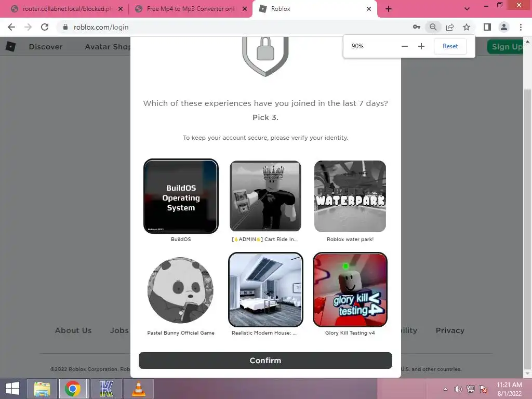Show hidden system tray icons
532x399 pixels.
click(445, 389)
